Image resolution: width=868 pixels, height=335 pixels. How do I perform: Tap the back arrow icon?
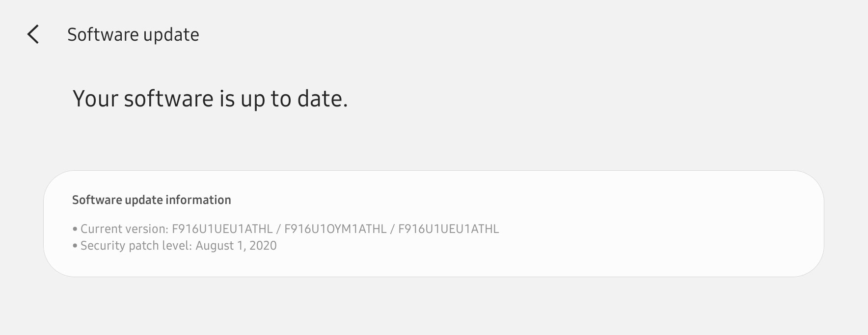click(33, 34)
